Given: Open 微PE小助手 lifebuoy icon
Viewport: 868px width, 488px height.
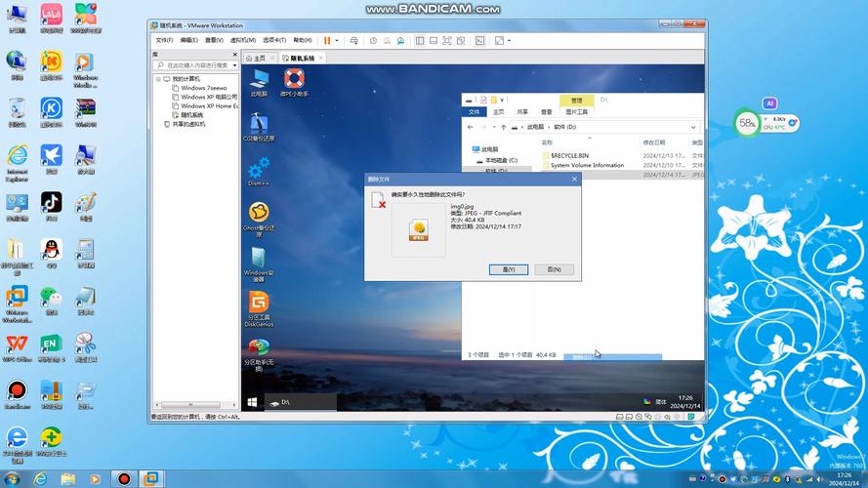Looking at the screenshot, I should [x=294, y=83].
